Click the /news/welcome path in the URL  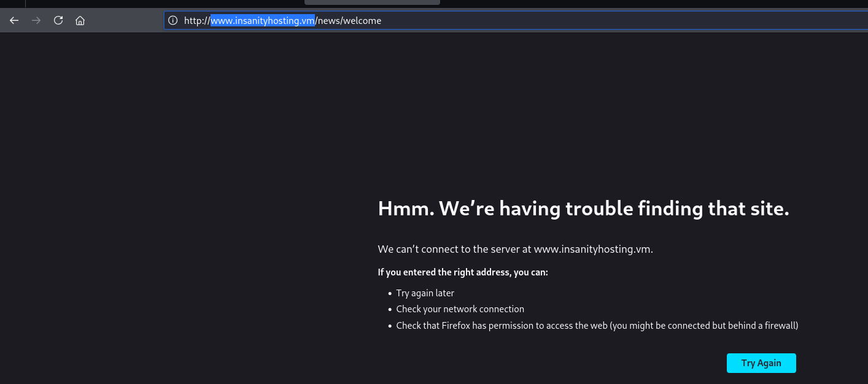tap(349, 21)
